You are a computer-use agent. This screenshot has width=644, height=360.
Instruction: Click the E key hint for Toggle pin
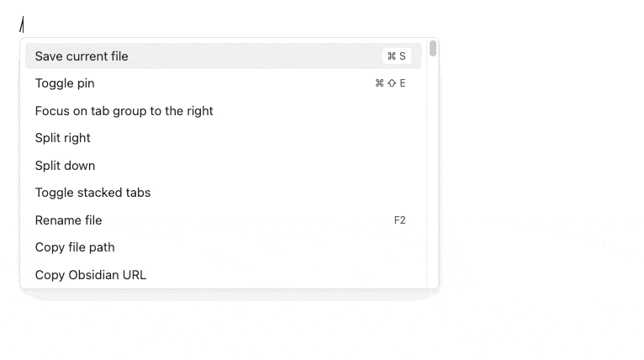pos(403,83)
